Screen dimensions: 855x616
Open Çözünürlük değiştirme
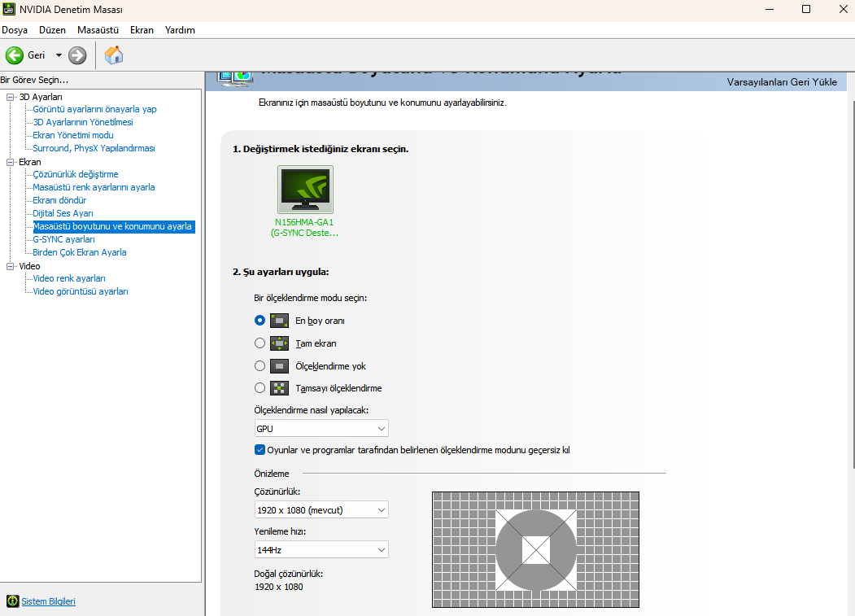tap(76, 174)
